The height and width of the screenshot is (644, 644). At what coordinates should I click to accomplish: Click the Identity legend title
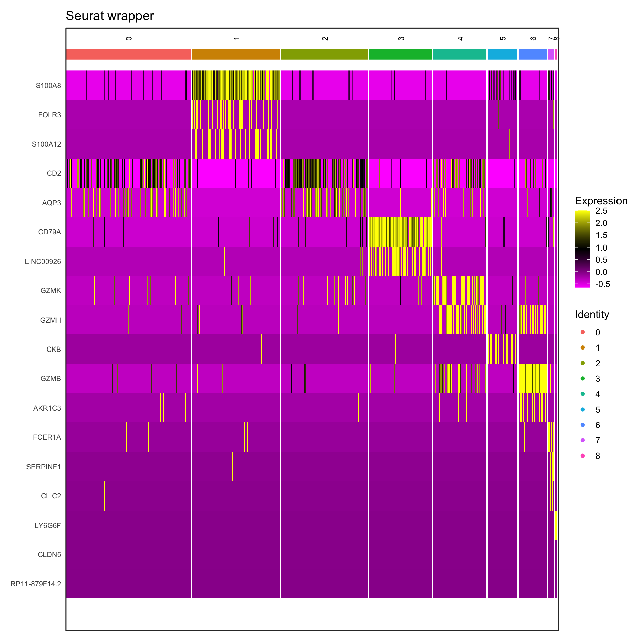tap(592, 315)
